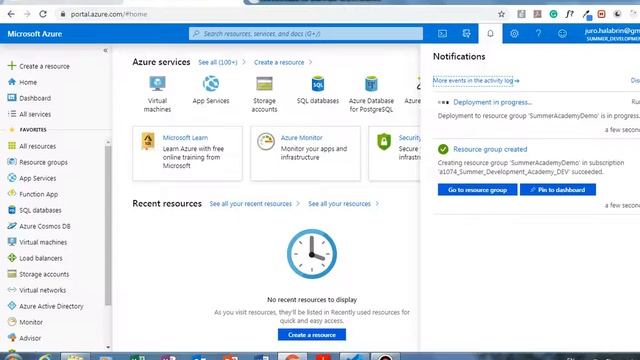
Task: Click Go to resource group button
Action: click(x=477, y=190)
